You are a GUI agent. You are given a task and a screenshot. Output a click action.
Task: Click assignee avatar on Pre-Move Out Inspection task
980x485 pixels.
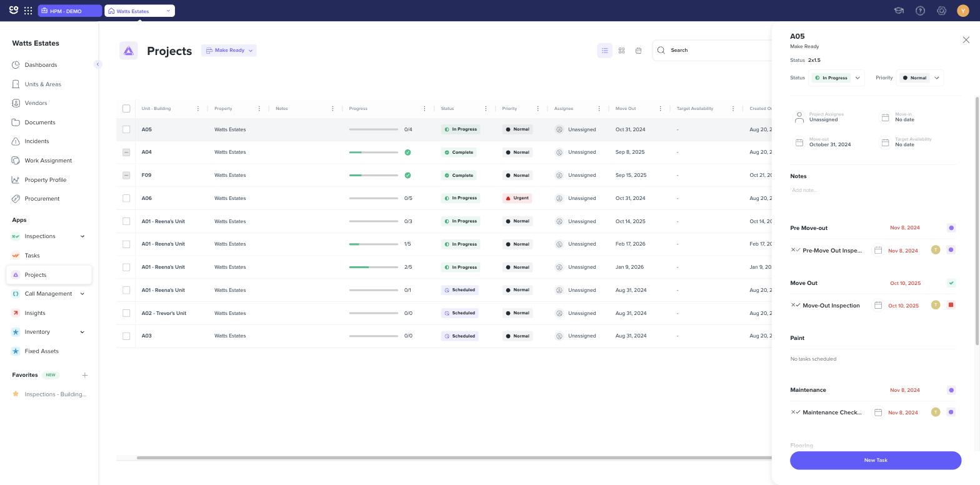pyautogui.click(x=936, y=250)
